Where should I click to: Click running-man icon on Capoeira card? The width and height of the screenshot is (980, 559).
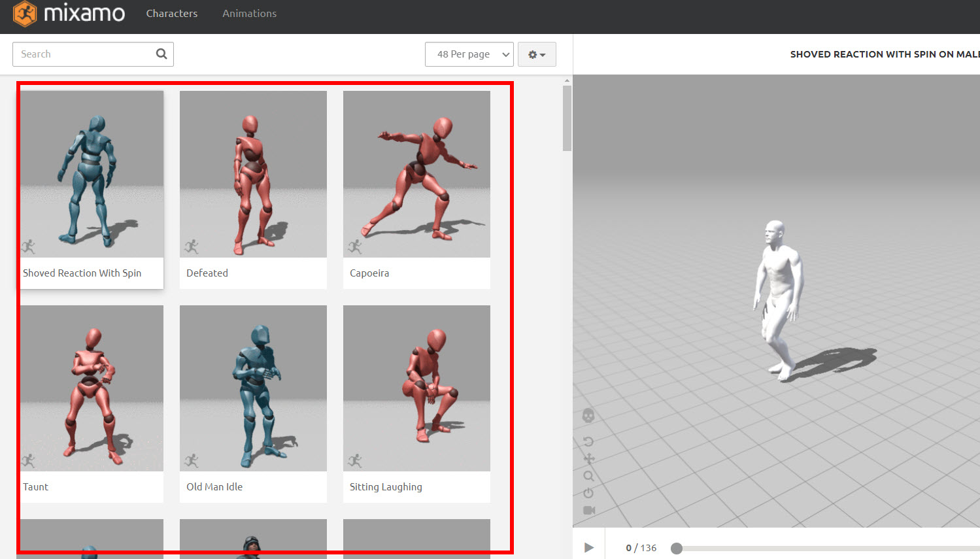(355, 246)
